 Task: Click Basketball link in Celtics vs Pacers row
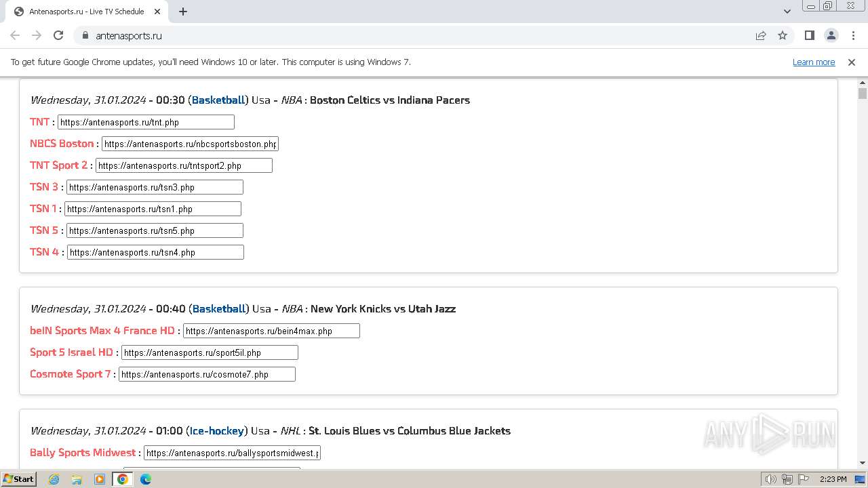point(218,100)
